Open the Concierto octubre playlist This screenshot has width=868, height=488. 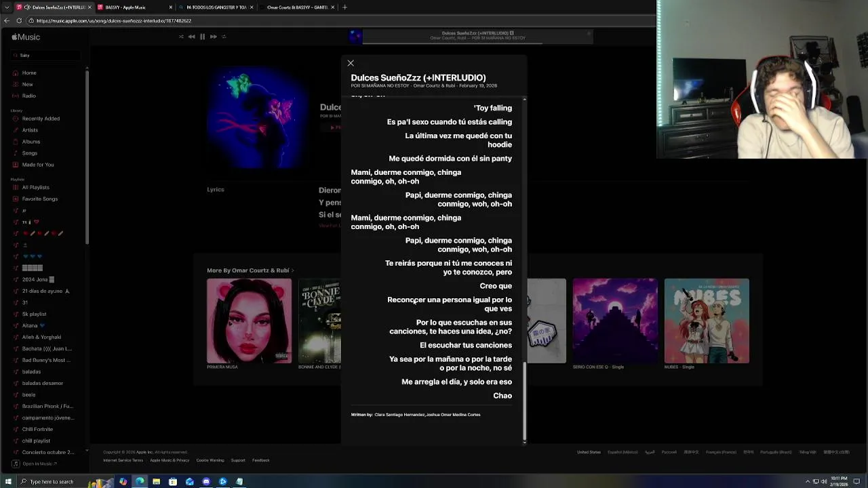[x=47, y=452]
